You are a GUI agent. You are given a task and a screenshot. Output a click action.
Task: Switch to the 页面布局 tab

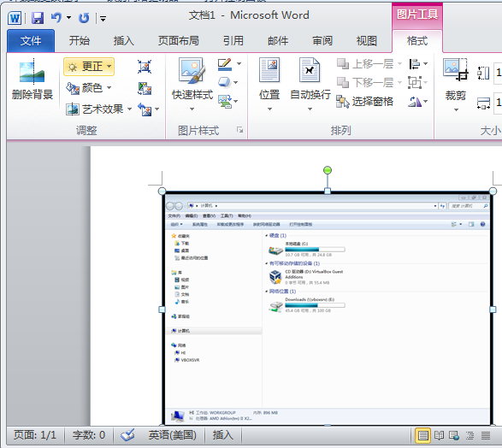tap(179, 41)
